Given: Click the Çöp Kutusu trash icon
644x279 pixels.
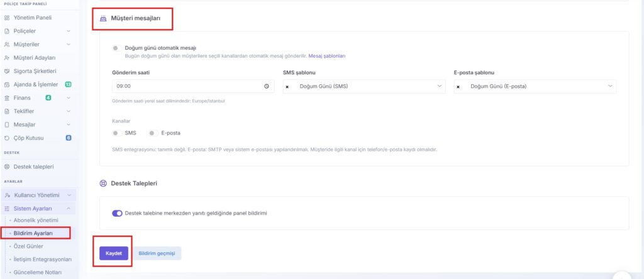Looking at the screenshot, I should 6,138.
